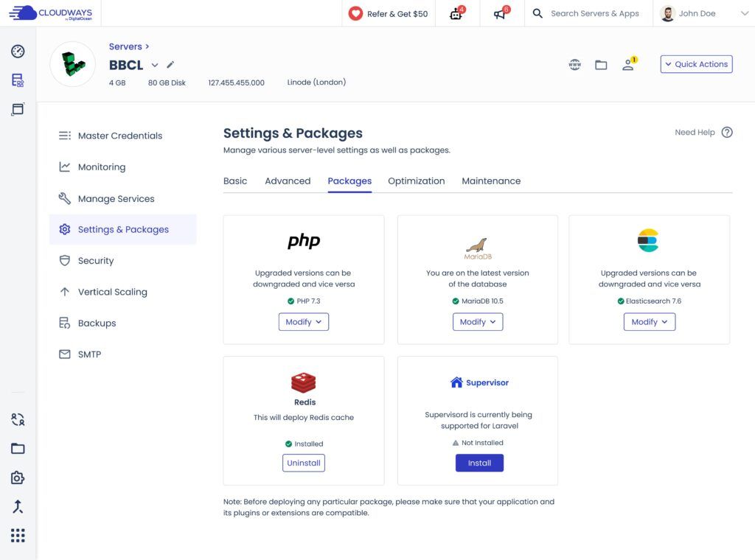This screenshot has height=560, width=755.
Task: Click the Supervisor title link
Action: [x=487, y=382]
